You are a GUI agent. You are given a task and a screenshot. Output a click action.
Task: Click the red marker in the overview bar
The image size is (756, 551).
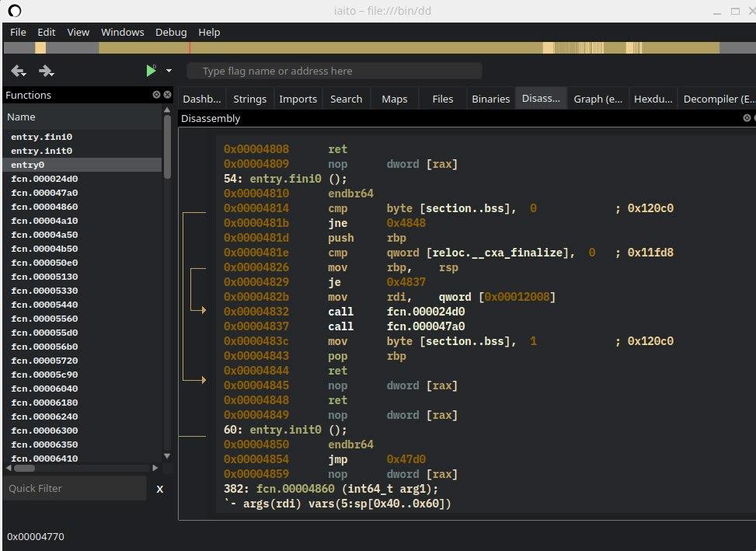pyautogui.click(x=190, y=48)
